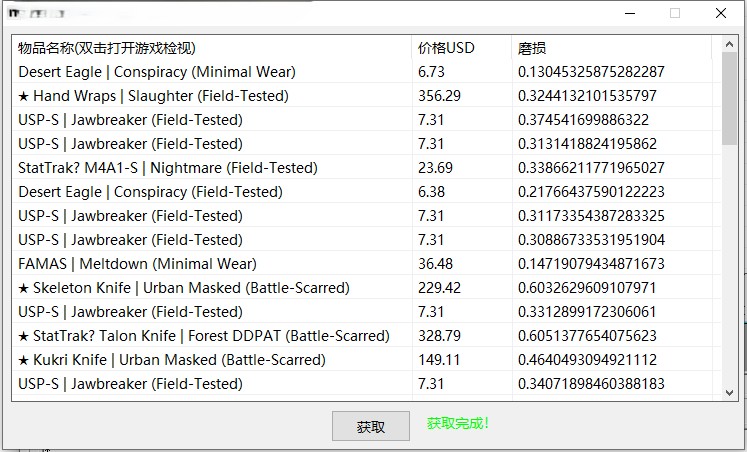Click wear value 0.6051377654075623
The image size is (747, 452).
[587, 336]
